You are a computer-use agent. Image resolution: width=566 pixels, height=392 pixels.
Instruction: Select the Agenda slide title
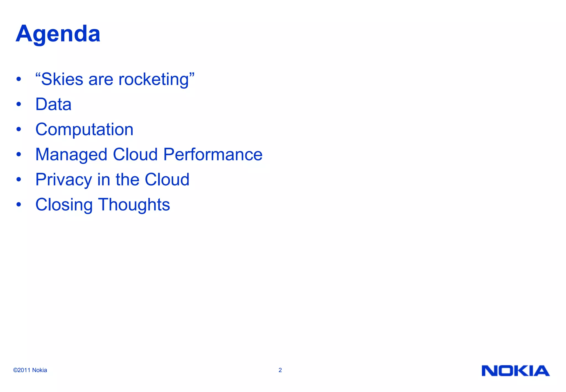[58, 34]
